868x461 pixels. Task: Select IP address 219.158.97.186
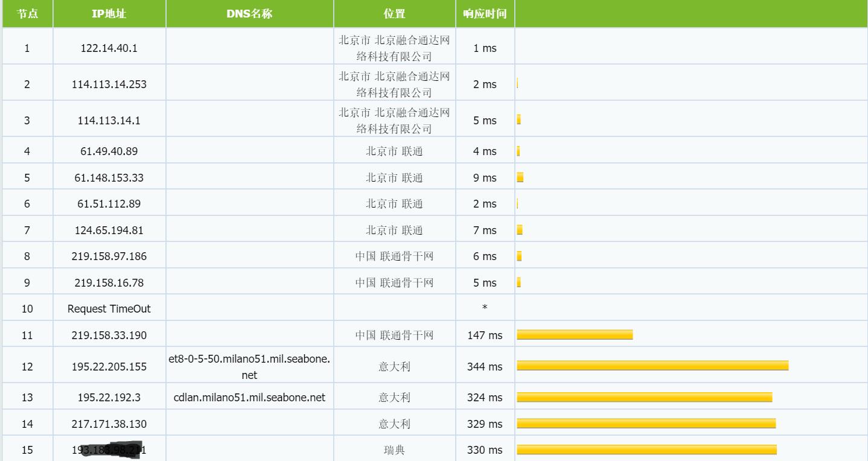tap(109, 256)
